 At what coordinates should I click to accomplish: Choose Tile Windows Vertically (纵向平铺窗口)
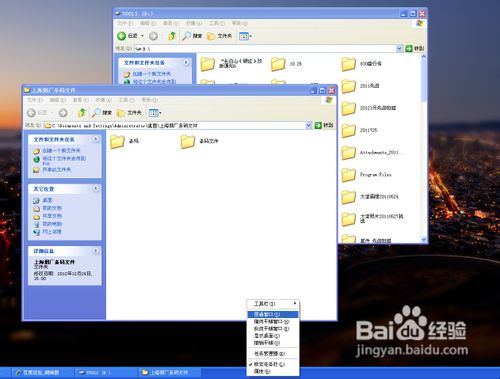[x=273, y=329]
